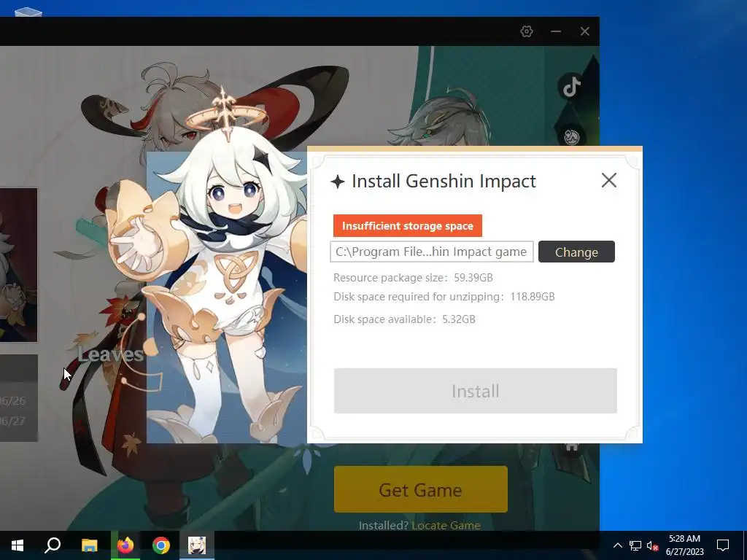
Task: Click the install path input field
Action: click(x=432, y=252)
